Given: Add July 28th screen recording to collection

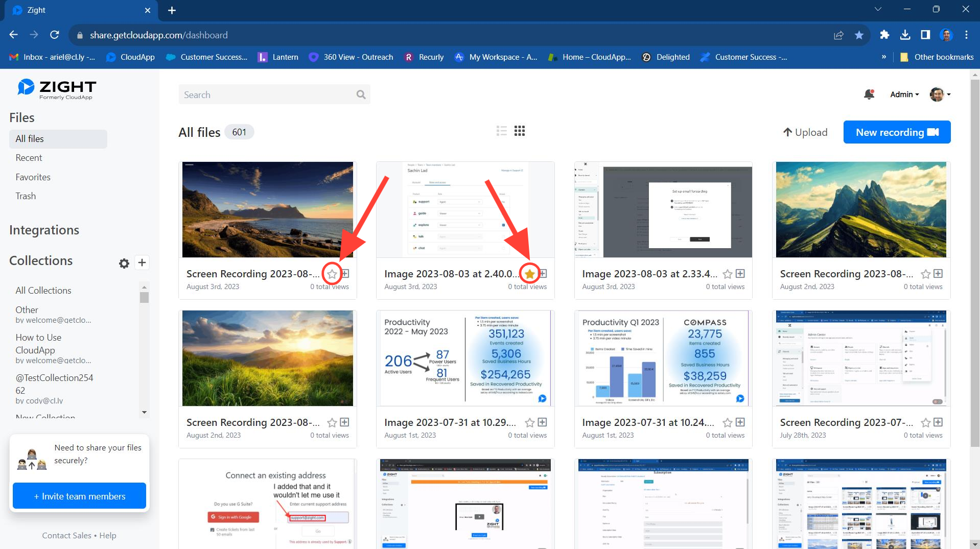Looking at the screenshot, I should [938, 422].
